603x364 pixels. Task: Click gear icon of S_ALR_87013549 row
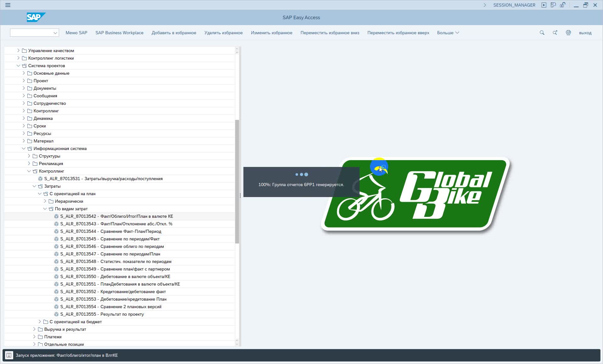click(x=57, y=269)
